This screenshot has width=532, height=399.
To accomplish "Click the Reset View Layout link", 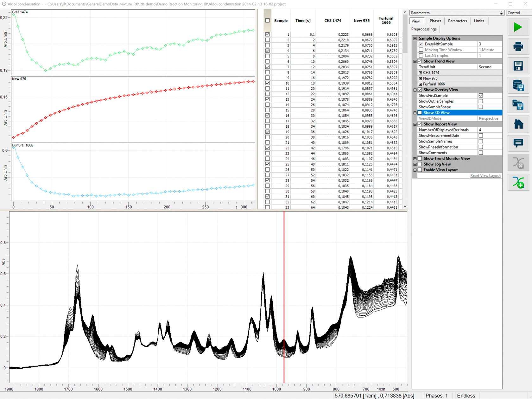I will [x=485, y=176].
